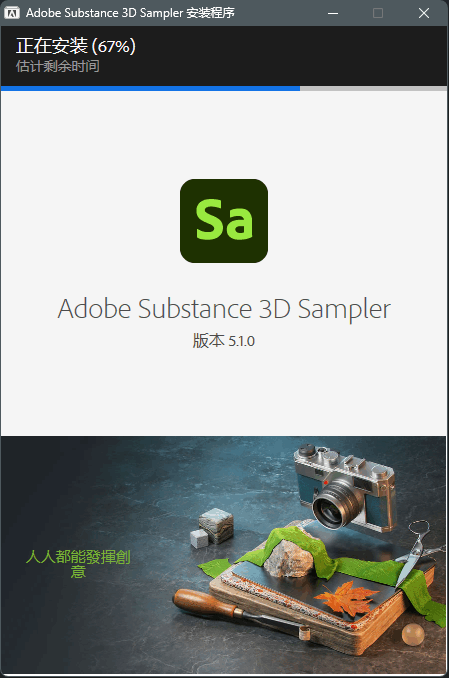Screen dimensions: 449x678
Task: Minimize the installer window
Action: [x=333, y=13]
